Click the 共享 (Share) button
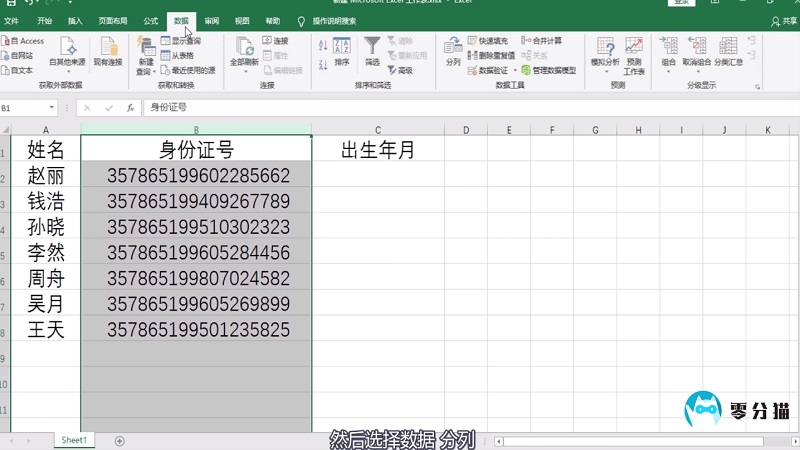The width and height of the screenshot is (800, 450). [x=783, y=20]
